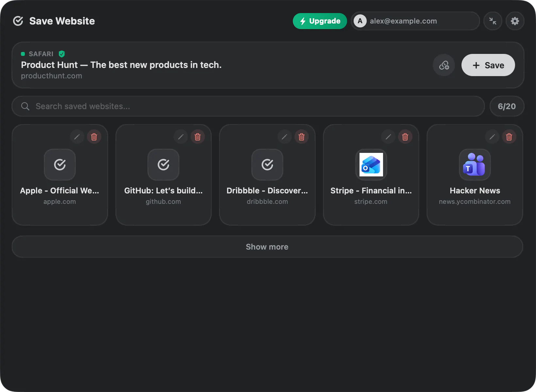Open the Apple site thumbnail
The width and height of the screenshot is (536, 392).
[60, 165]
